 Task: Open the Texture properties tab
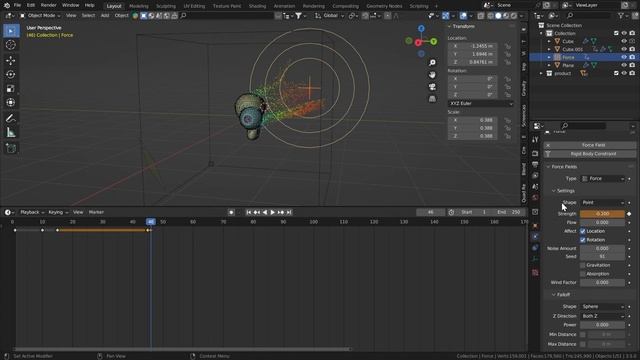point(535,272)
